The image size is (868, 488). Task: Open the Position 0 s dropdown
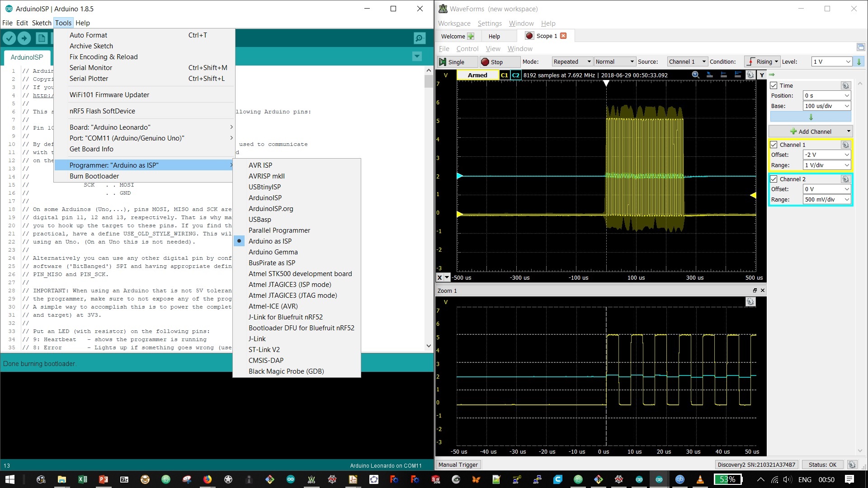pyautogui.click(x=827, y=95)
